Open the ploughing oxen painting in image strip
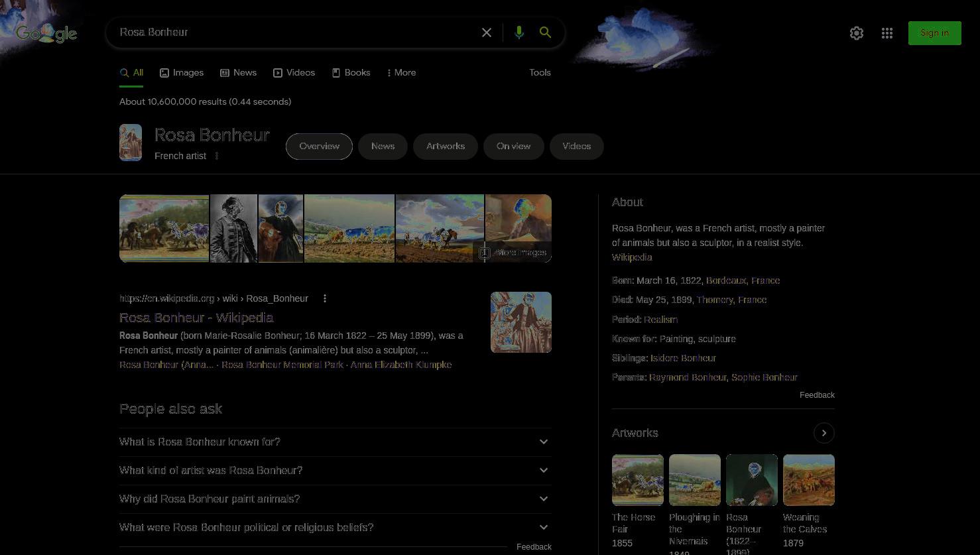 349,228
